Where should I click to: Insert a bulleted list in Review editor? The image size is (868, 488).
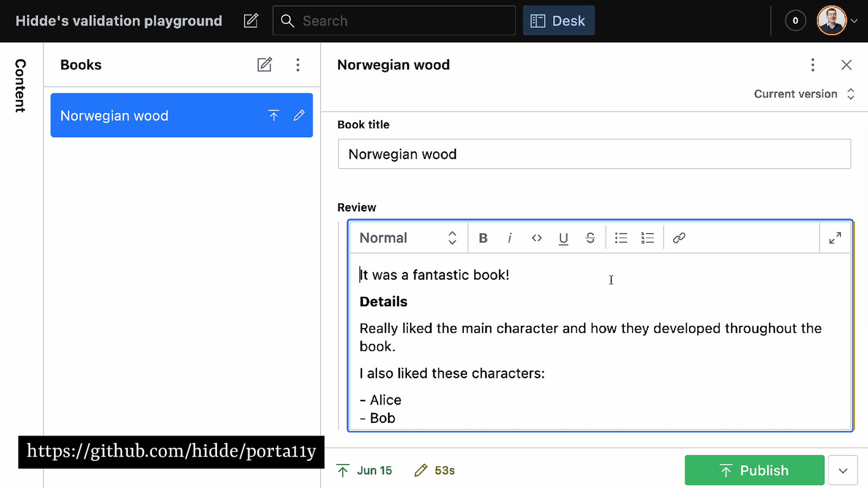pos(621,237)
